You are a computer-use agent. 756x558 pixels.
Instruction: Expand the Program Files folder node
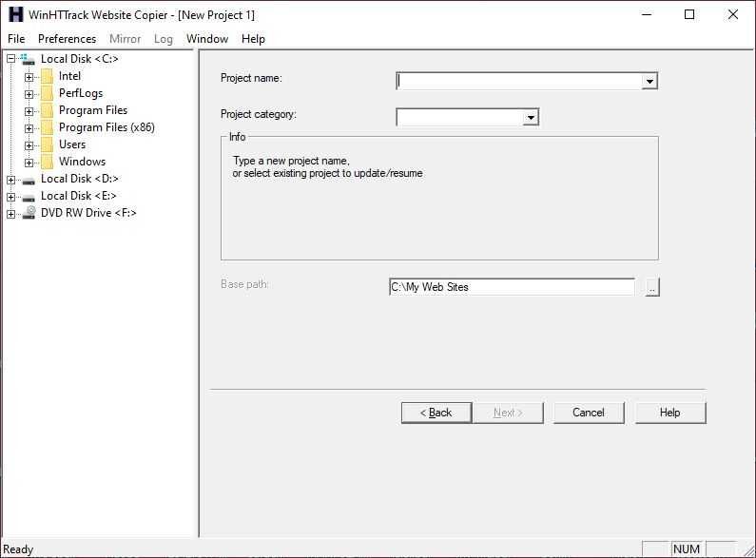pyautogui.click(x=29, y=111)
